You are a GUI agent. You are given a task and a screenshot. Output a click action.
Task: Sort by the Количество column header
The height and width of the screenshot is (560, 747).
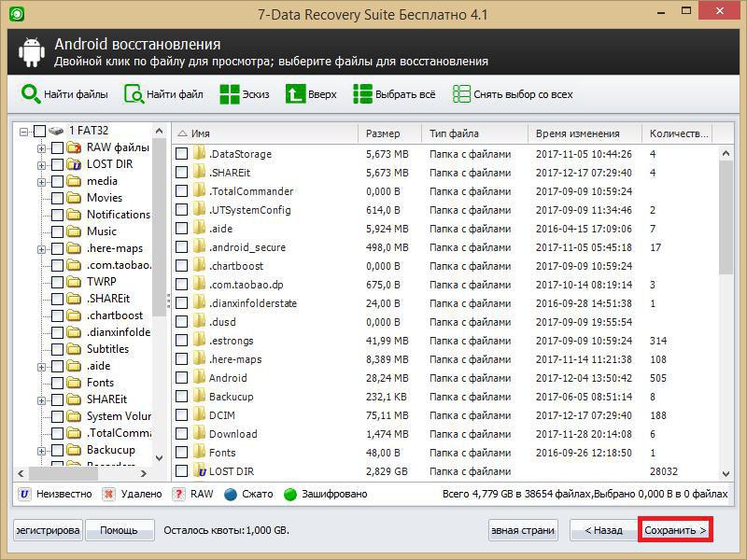(679, 133)
